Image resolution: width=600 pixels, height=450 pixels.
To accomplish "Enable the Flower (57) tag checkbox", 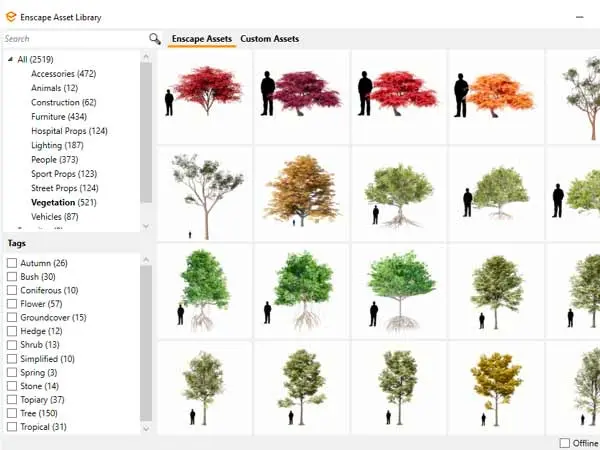I will coord(12,304).
